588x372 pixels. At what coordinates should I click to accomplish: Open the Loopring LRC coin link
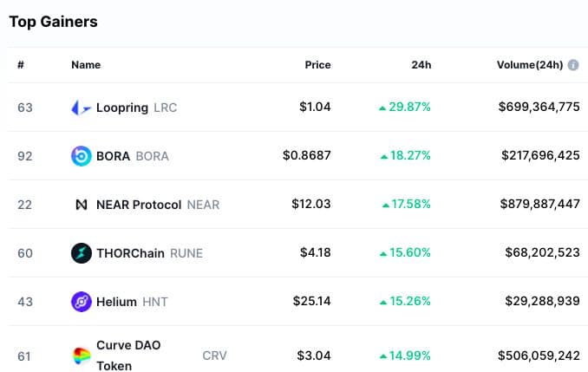122,108
